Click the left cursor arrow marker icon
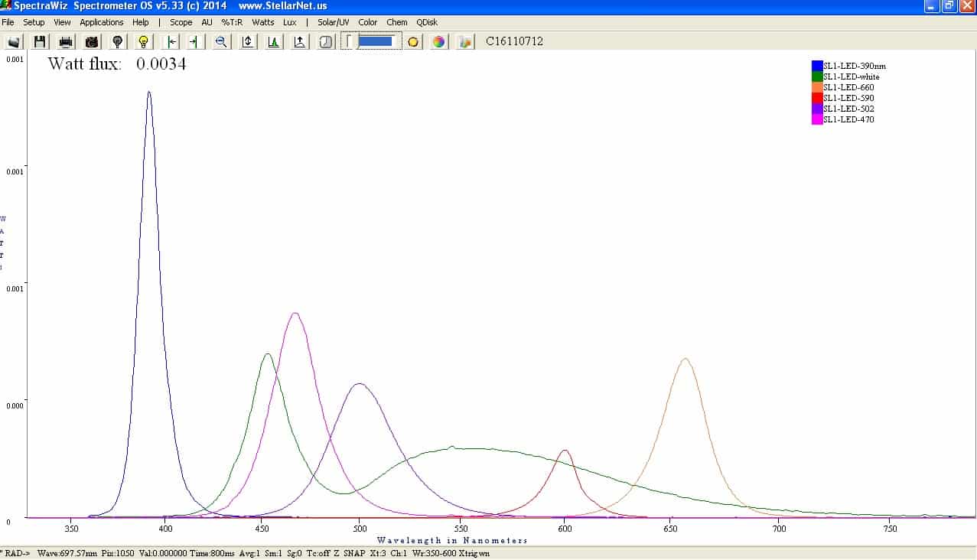The height and width of the screenshot is (560, 977). click(x=172, y=41)
